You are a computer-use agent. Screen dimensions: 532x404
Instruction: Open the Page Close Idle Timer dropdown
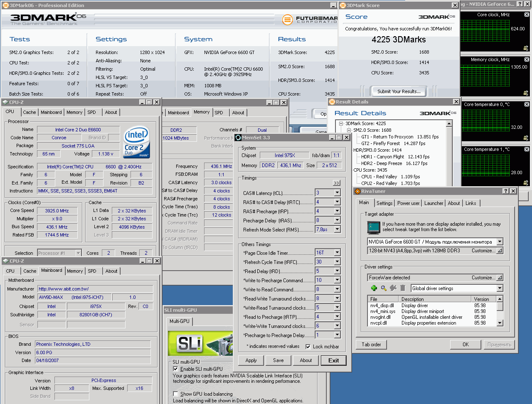(337, 253)
